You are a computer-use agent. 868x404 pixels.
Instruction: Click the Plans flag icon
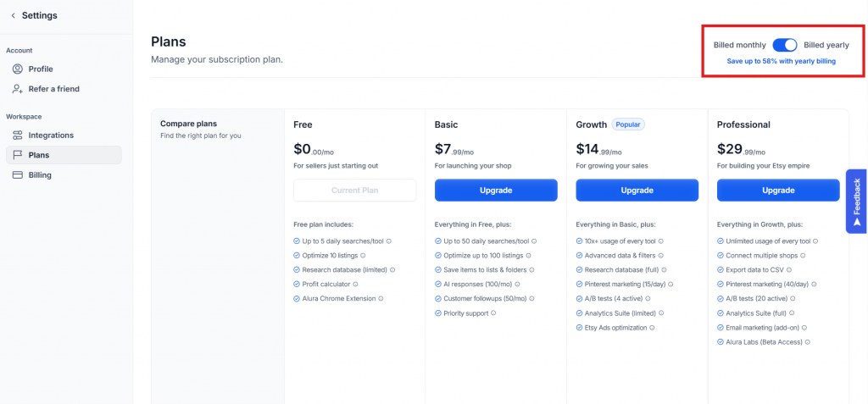pyautogui.click(x=18, y=155)
